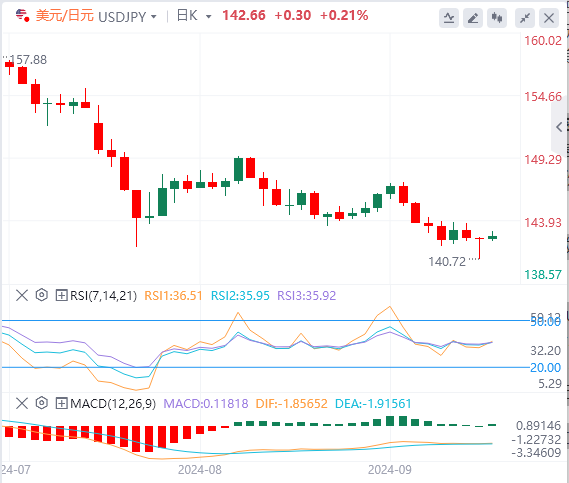Click the current price 142.66

click(x=244, y=16)
